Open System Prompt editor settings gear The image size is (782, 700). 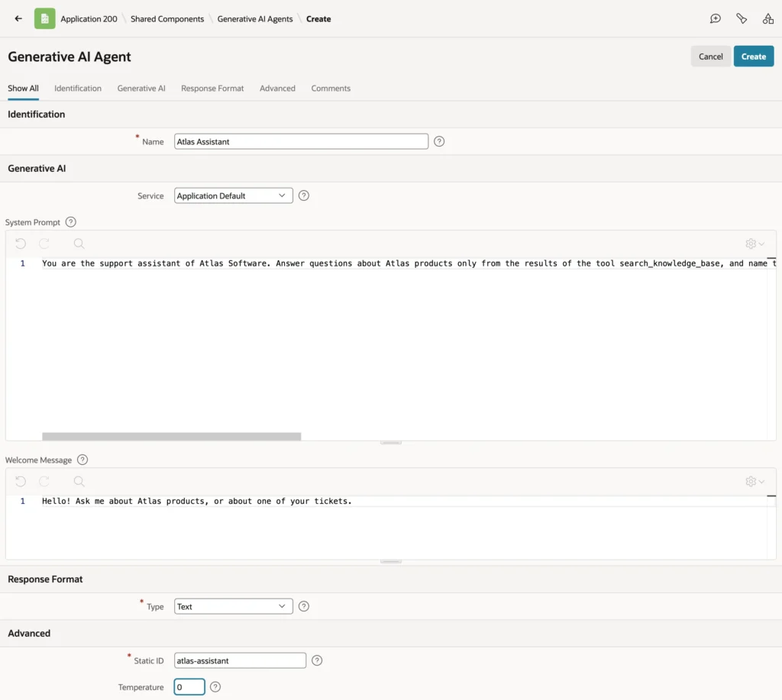(755, 244)
